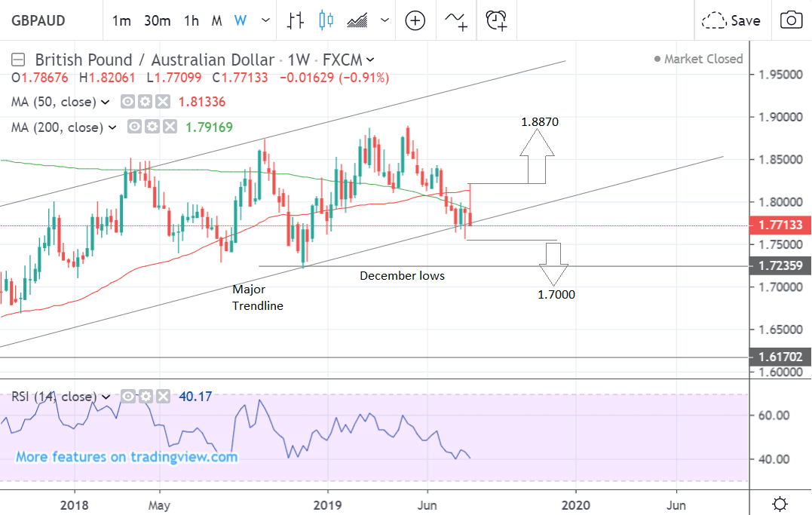Click the Save button
This screenshot has height=515, width=812.
(731, 20)
